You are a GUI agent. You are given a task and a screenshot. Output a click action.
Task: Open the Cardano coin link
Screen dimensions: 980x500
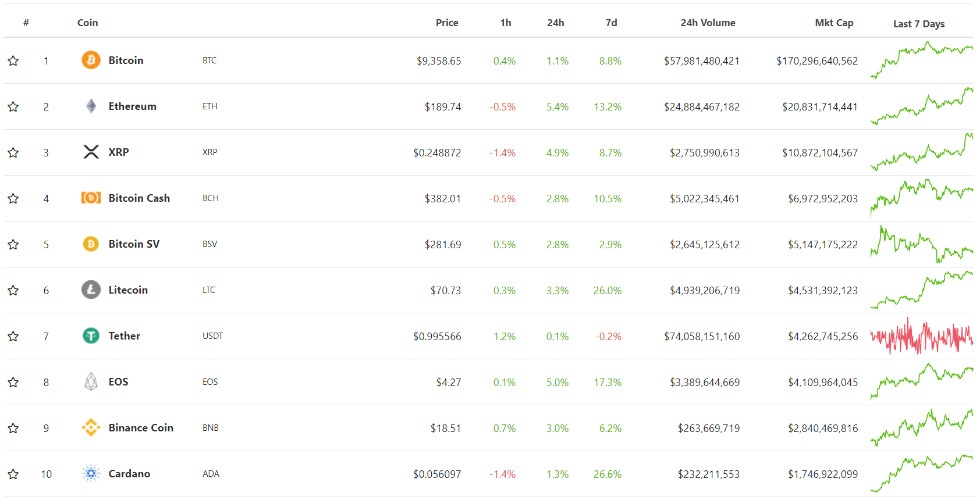pyautogui.click(x=129, y=473)
